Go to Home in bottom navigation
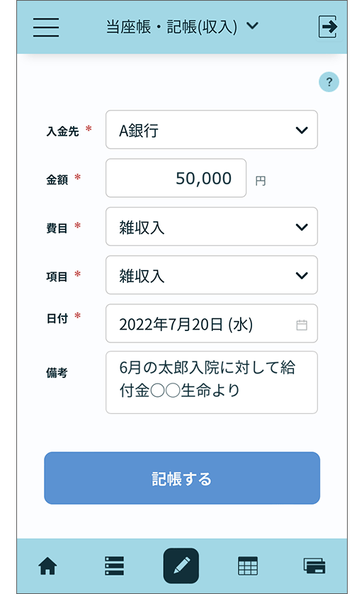The image size is (364, 594). 47,566
